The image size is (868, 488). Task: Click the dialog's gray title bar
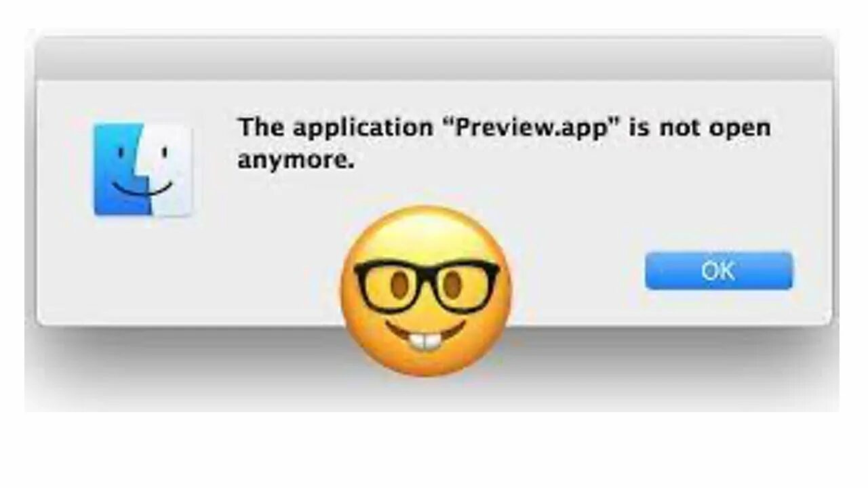click(x=434, y=59)
